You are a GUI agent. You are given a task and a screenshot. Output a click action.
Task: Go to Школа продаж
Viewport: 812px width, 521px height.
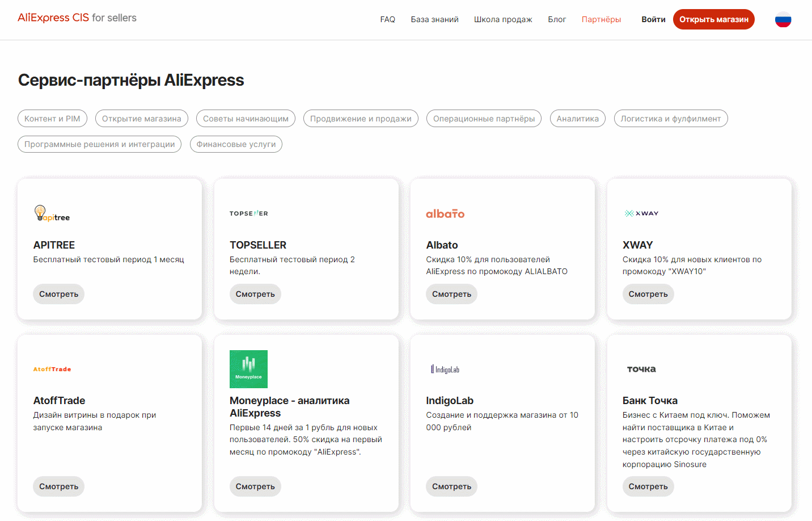503,19
